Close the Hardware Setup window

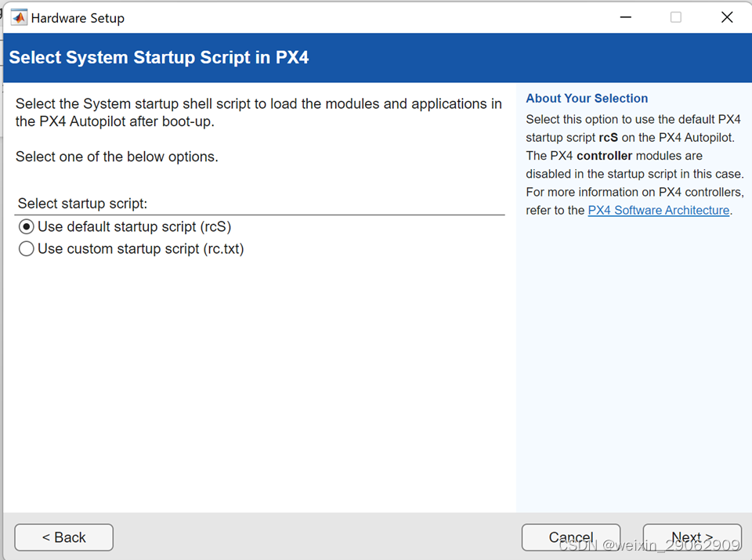[x=727, y=17]
